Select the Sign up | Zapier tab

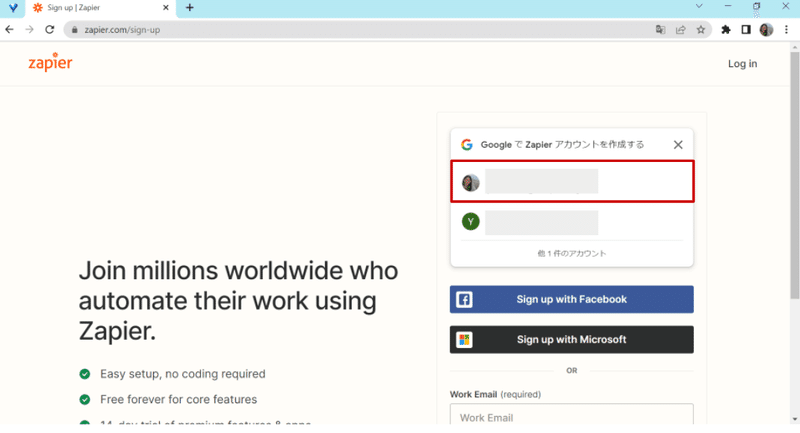pyautogui.click(x=99, y=8)
